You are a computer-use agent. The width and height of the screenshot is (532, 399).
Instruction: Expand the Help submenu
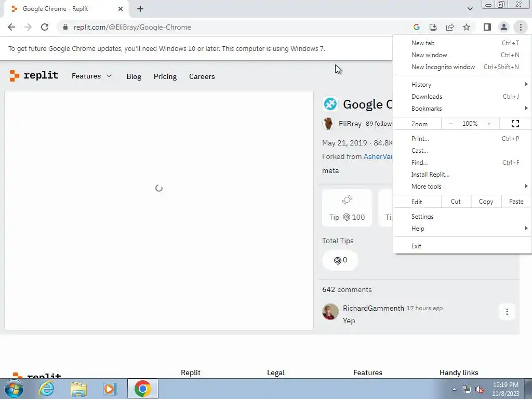coord(462,229)
